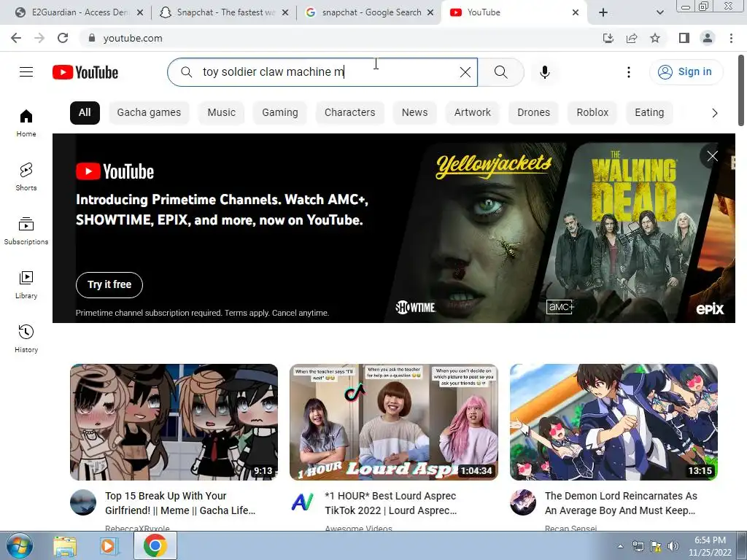Show more category chips with the right arrow
Image resolution: width=747 pixels, height=560 pixels.
[714, 113]
